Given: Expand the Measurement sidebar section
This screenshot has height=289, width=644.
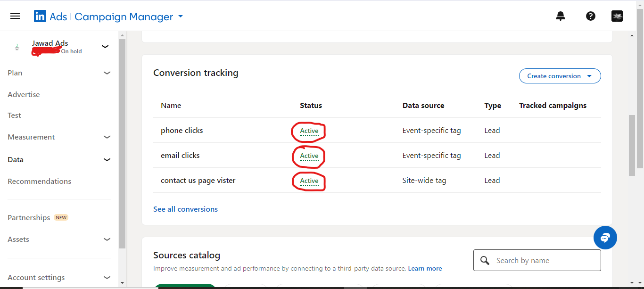Looking at the screenshot, I should [107, 137].
